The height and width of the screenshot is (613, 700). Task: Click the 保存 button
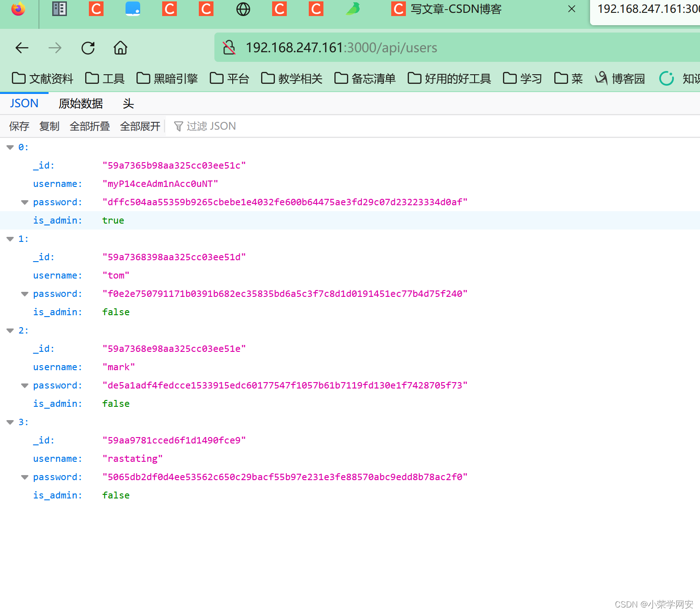(19, 126)
